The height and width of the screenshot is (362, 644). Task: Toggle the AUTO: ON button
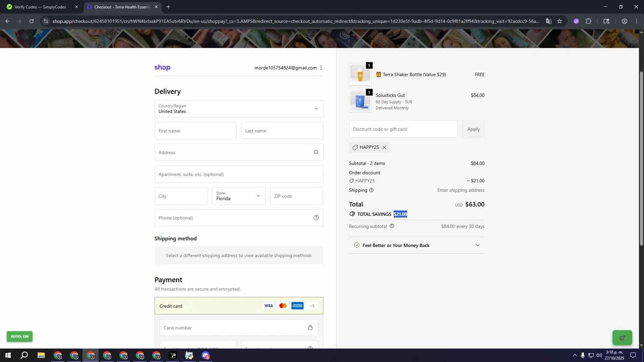pos(19,337)
